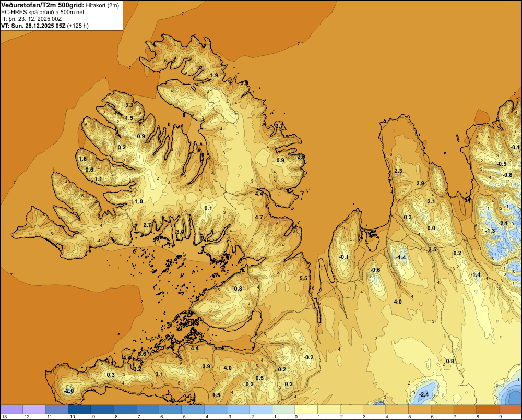Select the pale blue swatch labeled -2
Screen dimensions: 522x420
point(260,410)
